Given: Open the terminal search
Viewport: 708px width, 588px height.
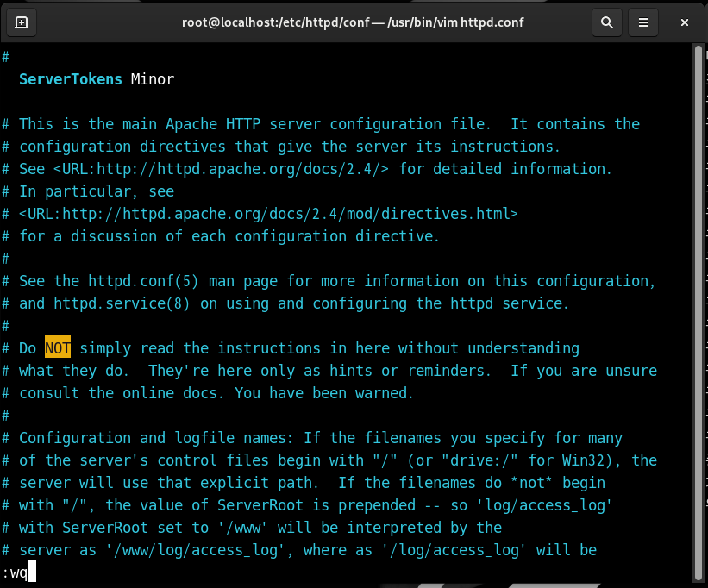Looking at the screenshot, I should click(607, 22).
